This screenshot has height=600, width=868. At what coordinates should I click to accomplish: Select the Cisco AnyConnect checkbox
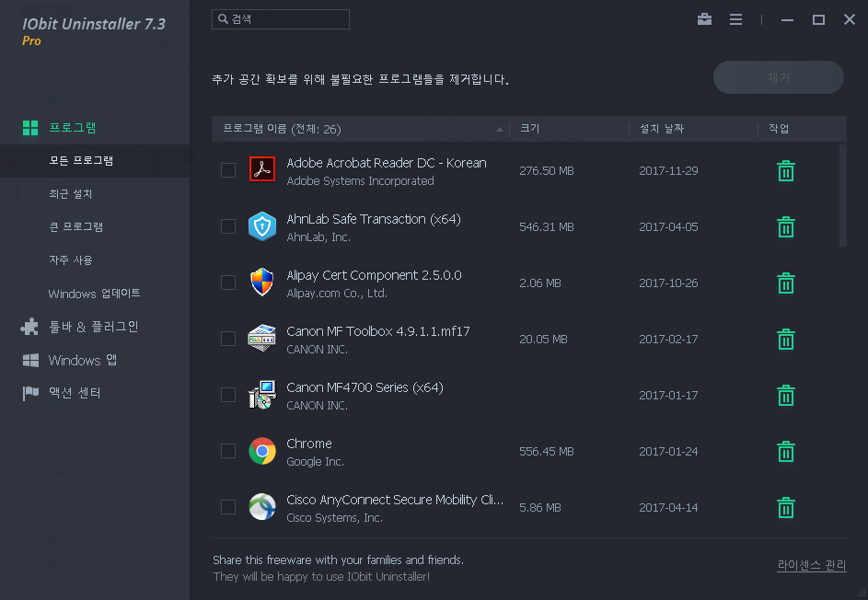[x=228, y=507]
